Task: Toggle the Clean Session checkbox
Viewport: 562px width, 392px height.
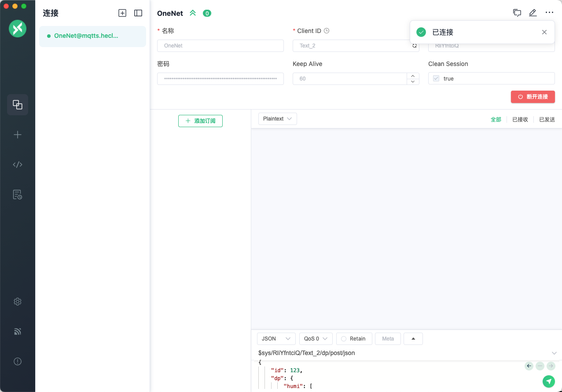Action: tap(436, 79)
